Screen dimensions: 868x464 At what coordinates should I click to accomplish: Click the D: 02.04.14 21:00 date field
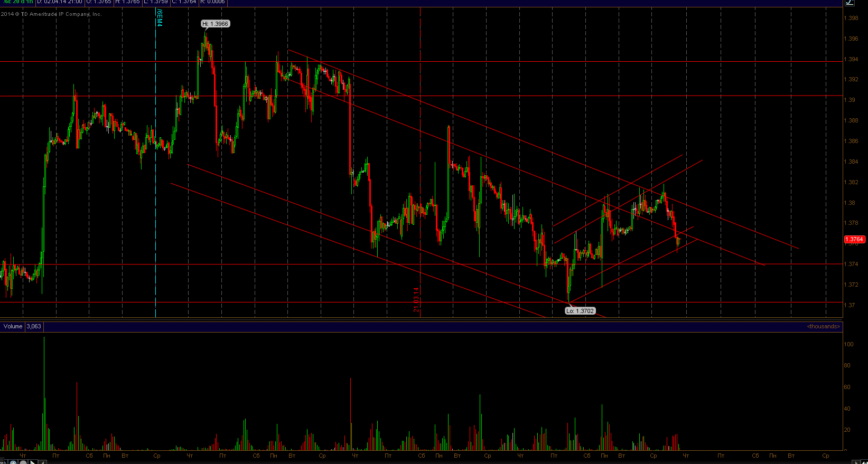pyautogui.click(x=60, y=2)
